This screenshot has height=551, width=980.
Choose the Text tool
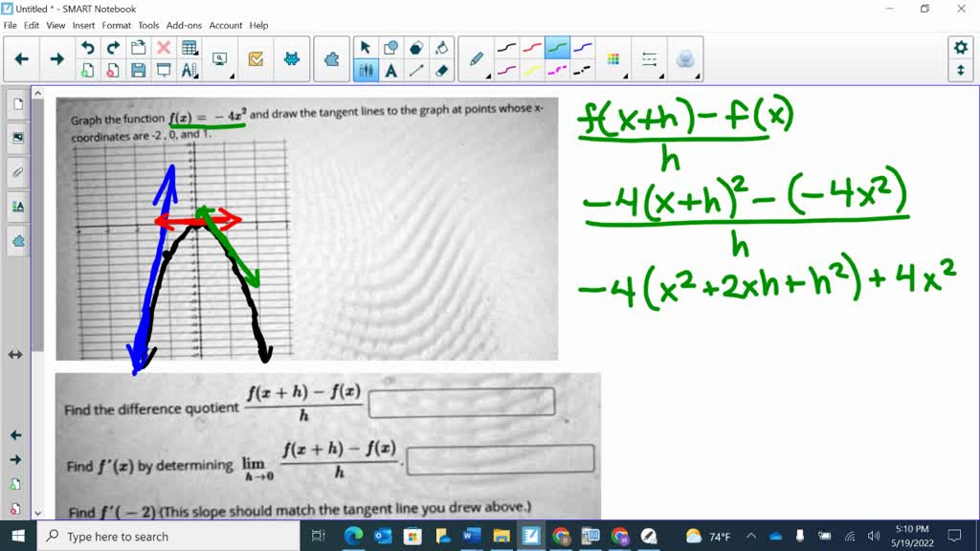[390, 70]
